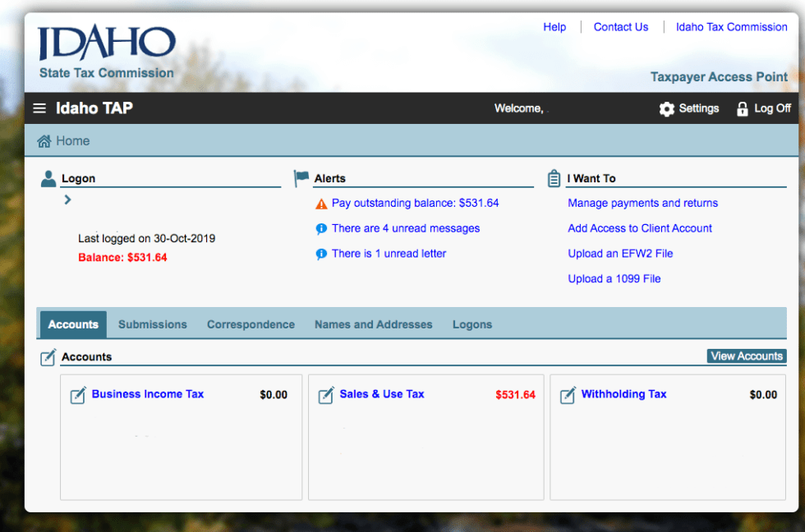Screen dimensions: 805x532
Task: Click the warning triangle alert icon
Action: (x=321, y=204)
